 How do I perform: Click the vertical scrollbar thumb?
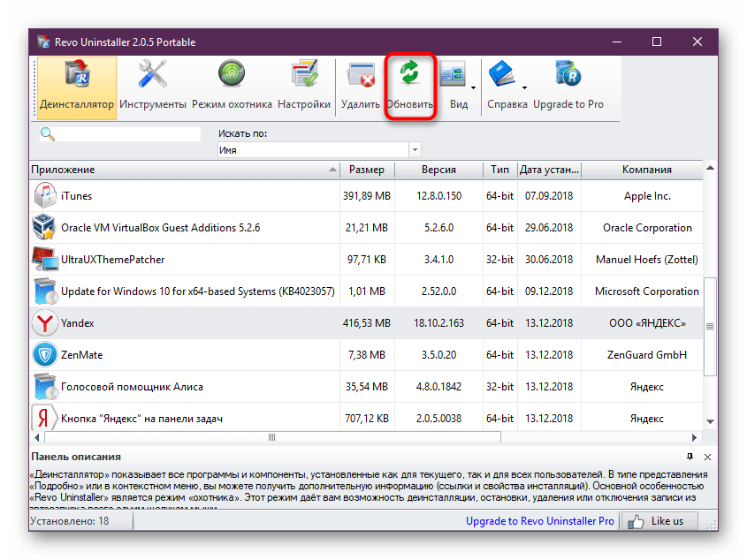pyautogui.click(x=710, y=327)
